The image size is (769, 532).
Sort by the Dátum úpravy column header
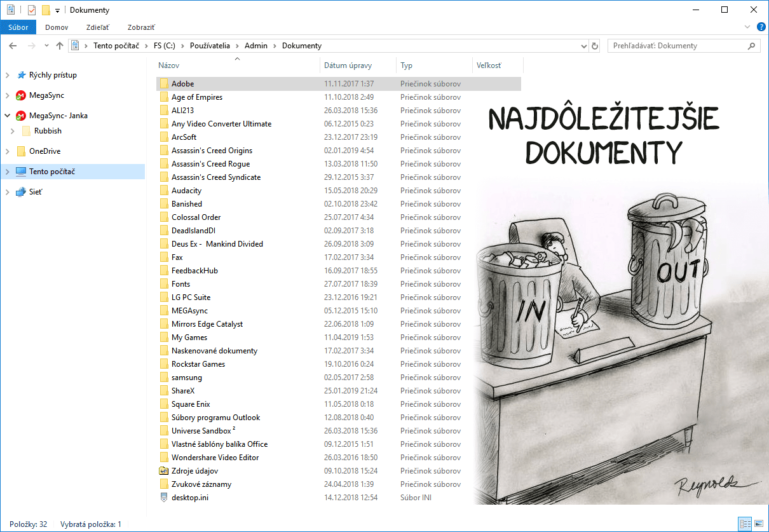click(348, 65)
